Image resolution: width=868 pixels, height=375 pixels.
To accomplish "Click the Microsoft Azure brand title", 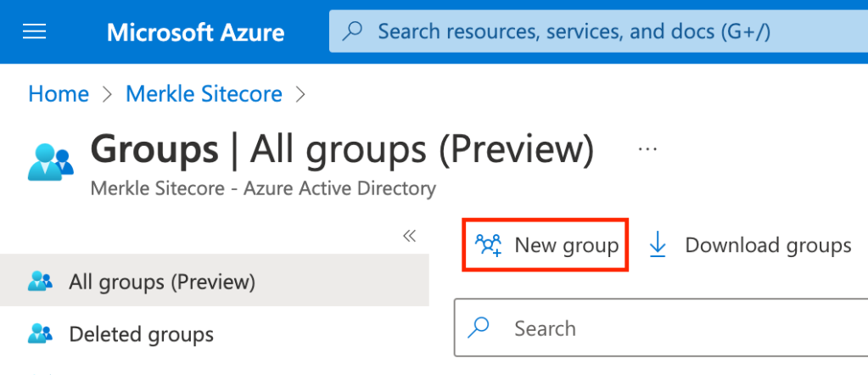I will tap(195, 32).
